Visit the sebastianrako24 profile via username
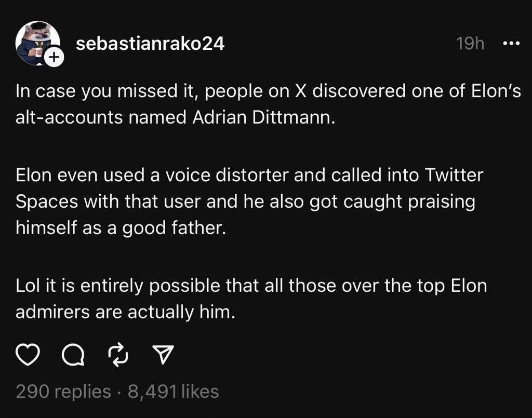This screenshot has height=418, width=532. click(x=150, y=44)
